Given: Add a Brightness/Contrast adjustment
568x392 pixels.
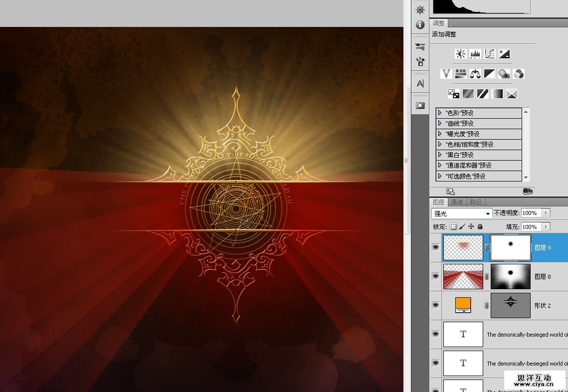Looking at the screenshot, I should click(x=460, y=54).
